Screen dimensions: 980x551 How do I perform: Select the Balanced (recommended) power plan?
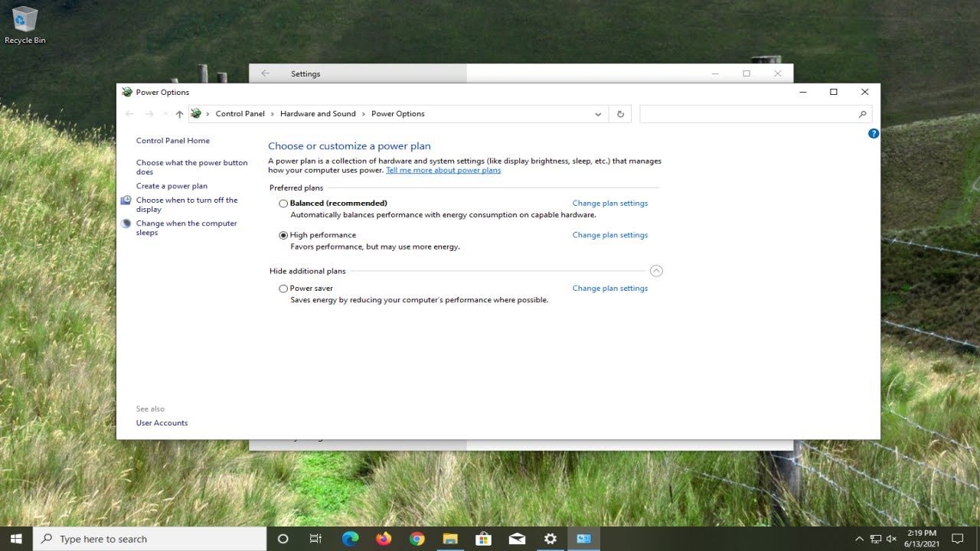tap(283, 204)
